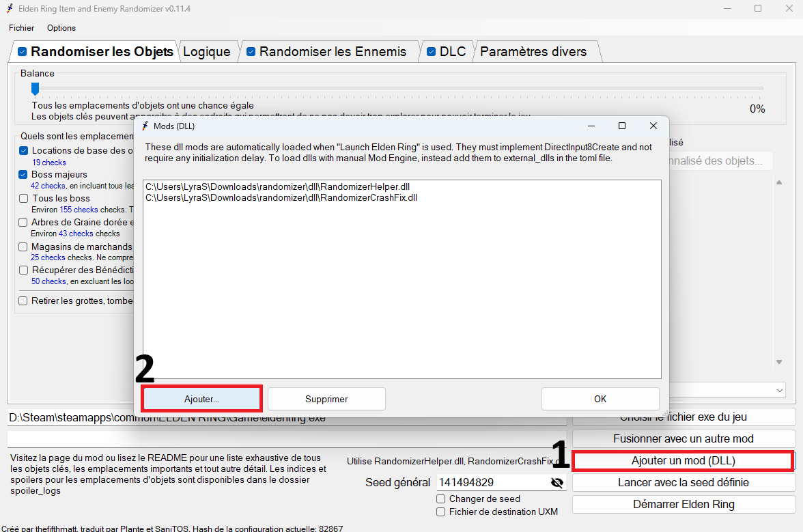Enable Tous les boss checkbox
The width and height of the screenshot is (803, 532).
click(23, 198)
